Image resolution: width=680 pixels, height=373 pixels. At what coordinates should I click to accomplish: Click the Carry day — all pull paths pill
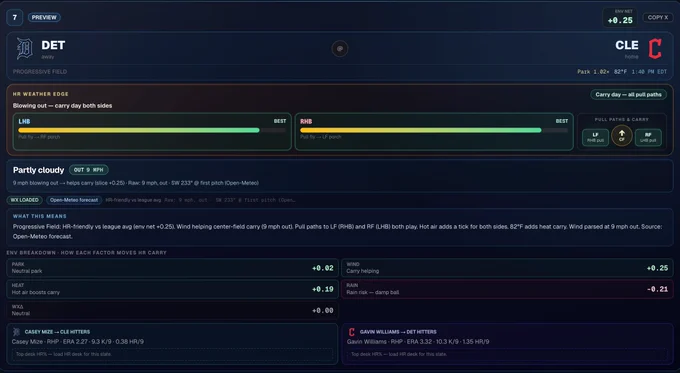pyautogui.click(x=628, y=95)
